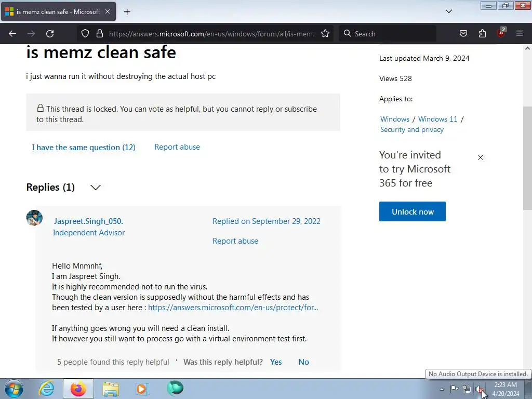Click the Views 528 text
The image size is (532, 399).
395,79
